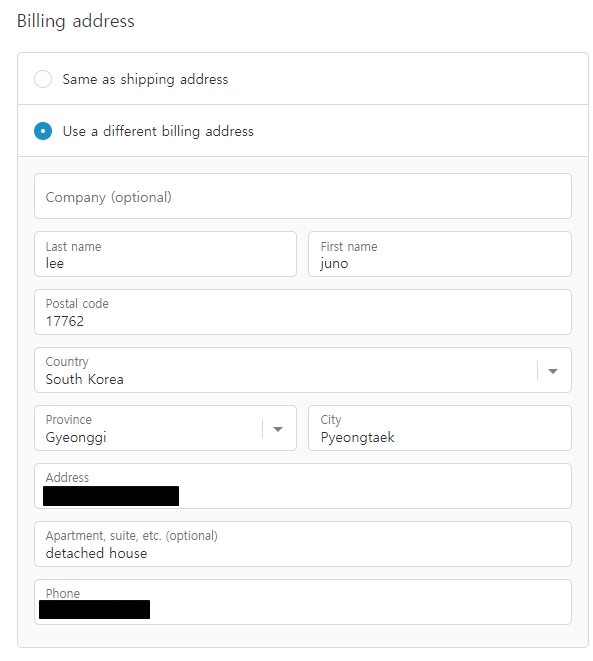Screen dimensions: 593x661
Task: Click the Use a different billing address label
Action: click(x=158, y=132)
